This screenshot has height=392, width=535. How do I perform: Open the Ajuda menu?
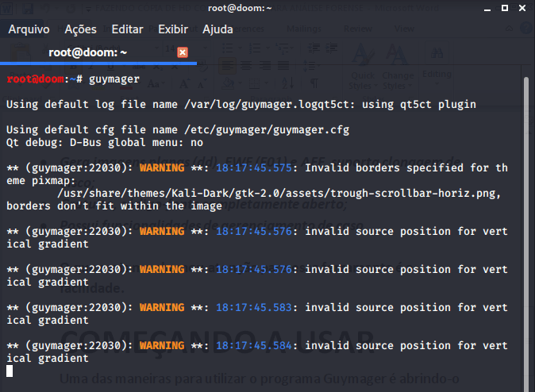(x=217, y=29)
